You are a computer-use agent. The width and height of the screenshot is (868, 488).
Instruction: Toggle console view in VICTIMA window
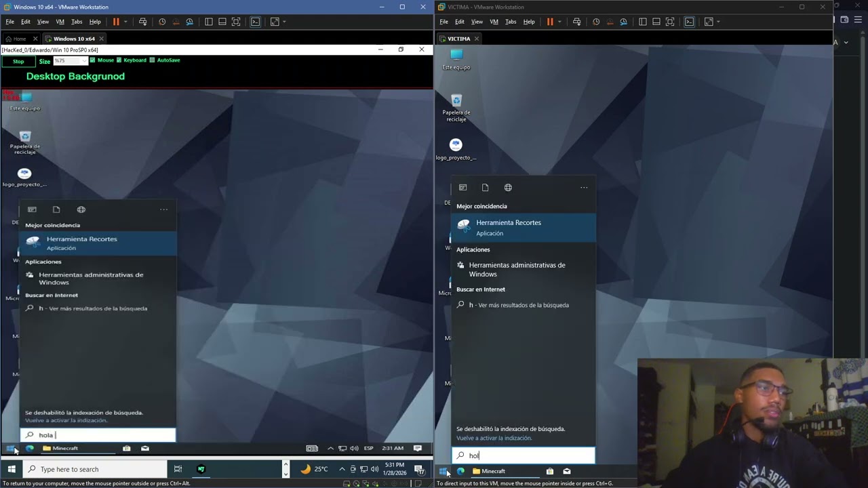(689, 22)
